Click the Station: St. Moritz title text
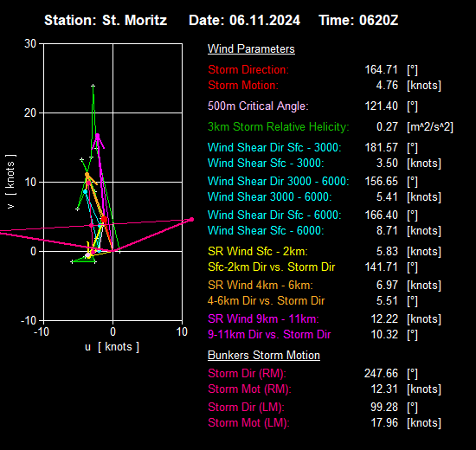Image resolution: width=476 pixels, height=450 pixels. (106, 21)
